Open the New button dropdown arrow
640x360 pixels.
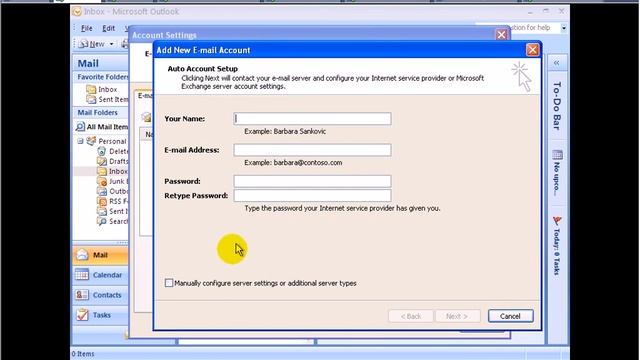coord(111,44)
